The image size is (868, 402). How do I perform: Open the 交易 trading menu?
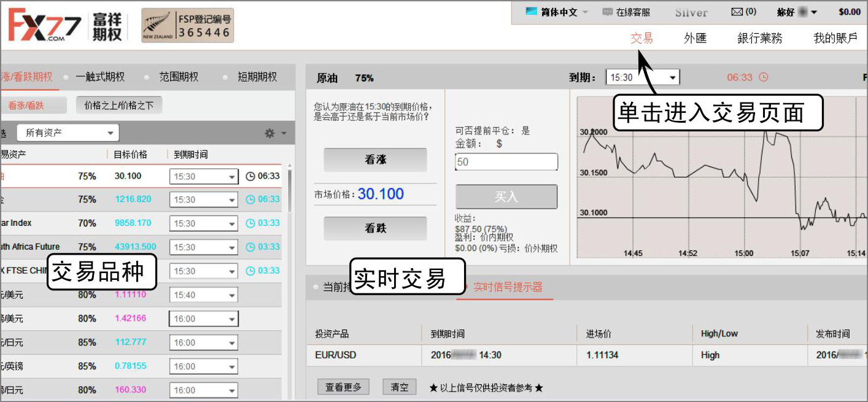click(641, 38)
